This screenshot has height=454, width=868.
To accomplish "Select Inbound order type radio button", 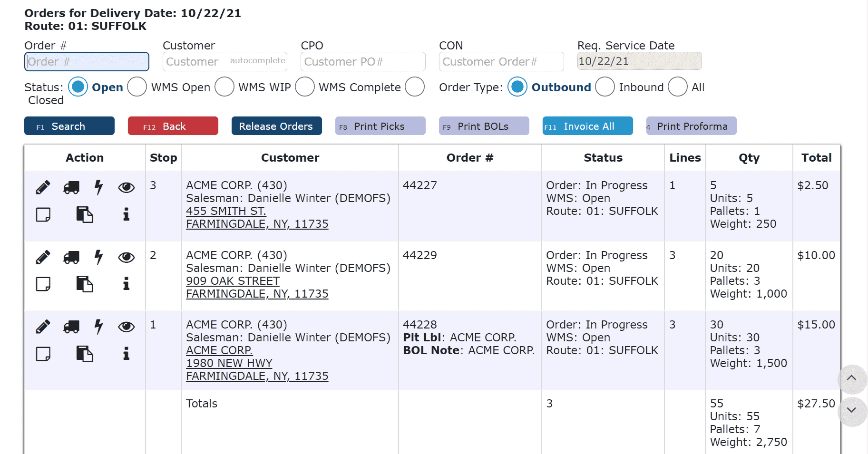I will (x=605, y=87).
